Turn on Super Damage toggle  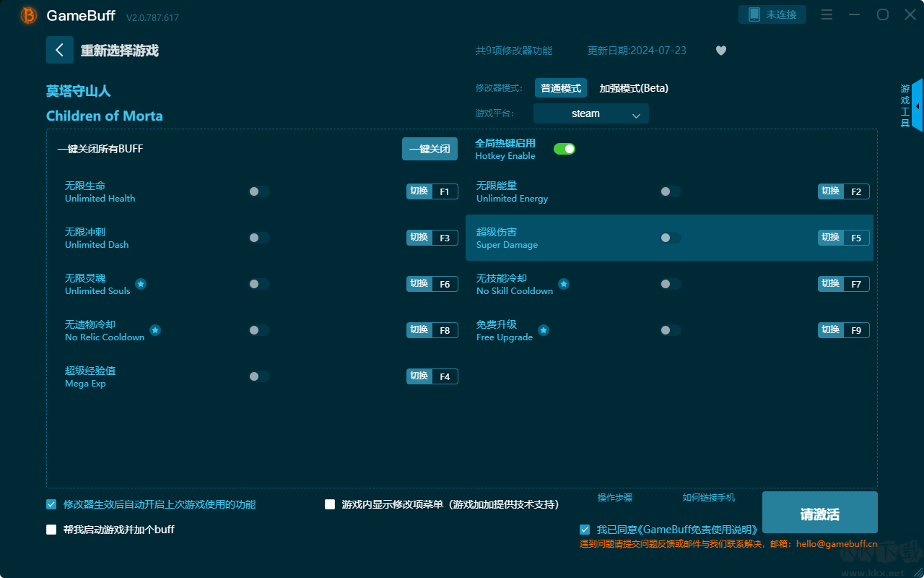click(671, 238)
